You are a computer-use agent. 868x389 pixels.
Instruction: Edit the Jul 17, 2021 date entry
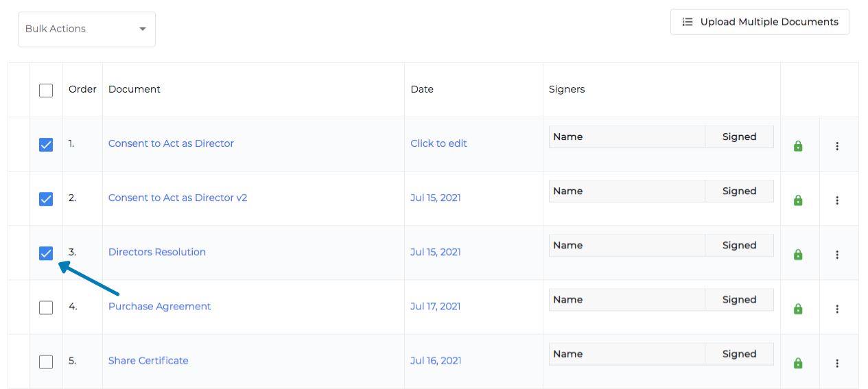435,306
